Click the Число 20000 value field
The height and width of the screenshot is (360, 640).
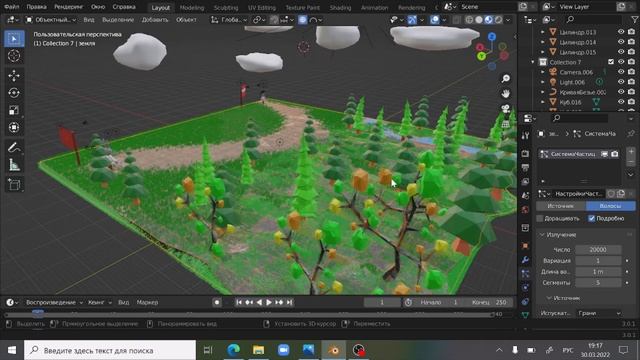point(598,249)
